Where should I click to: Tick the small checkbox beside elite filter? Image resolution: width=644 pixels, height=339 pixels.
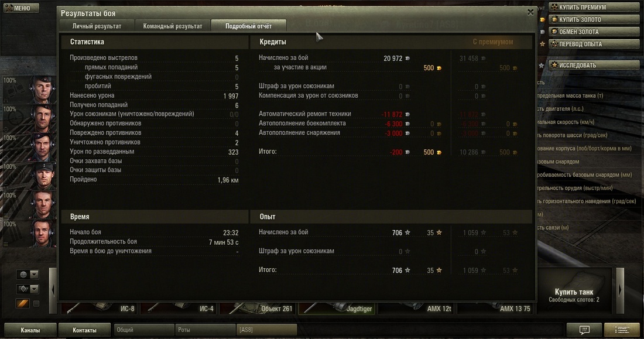(x=36, y=304)
